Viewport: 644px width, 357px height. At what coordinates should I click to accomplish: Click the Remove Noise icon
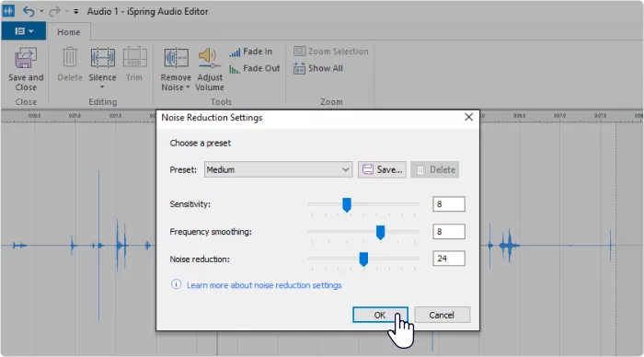(176, 58)
